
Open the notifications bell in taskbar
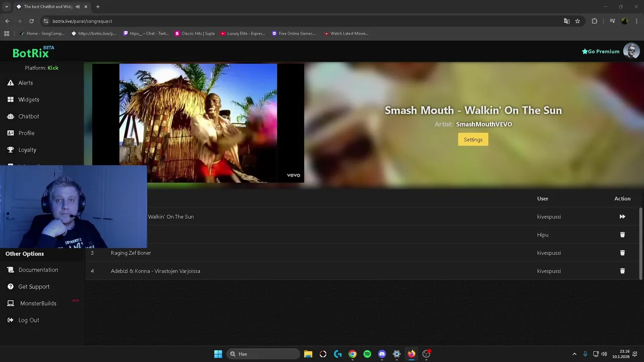[x=636, y=354]
